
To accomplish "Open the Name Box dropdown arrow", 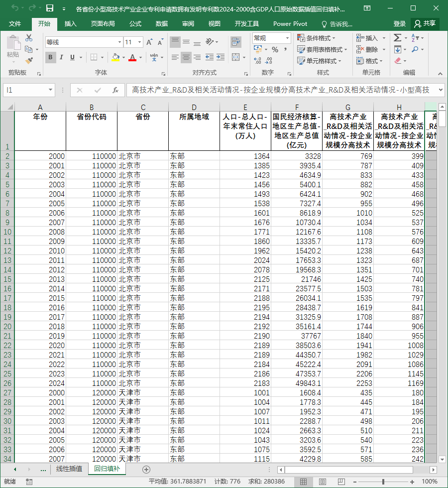I will click(x=50, y=90).
